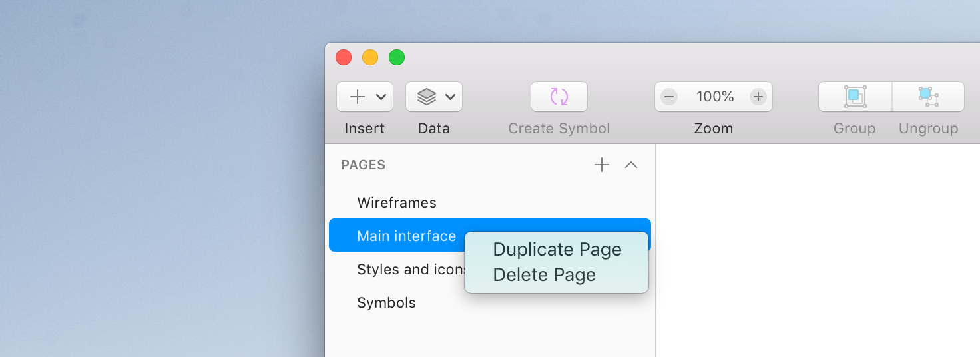
Task: Click the Group toolbar icon
Action: (855, 97)
